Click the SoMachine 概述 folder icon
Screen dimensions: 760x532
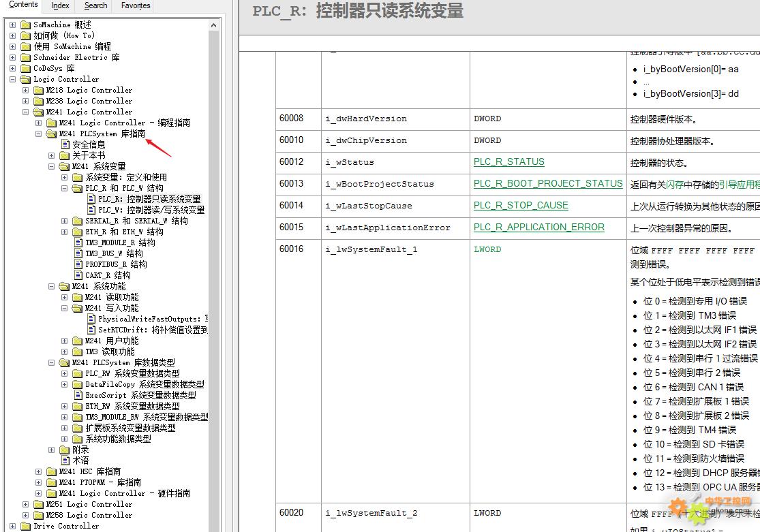(x=26, y=25)
